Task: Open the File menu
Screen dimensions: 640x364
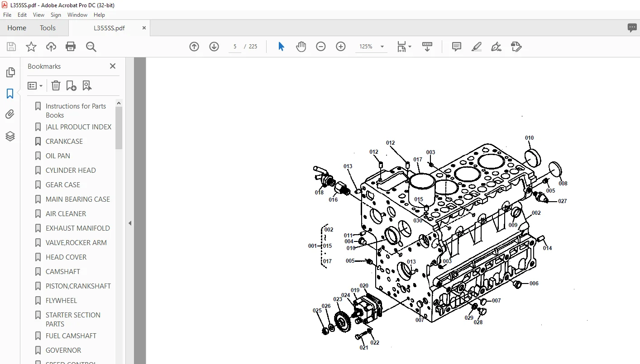Action: coord(7,15)
